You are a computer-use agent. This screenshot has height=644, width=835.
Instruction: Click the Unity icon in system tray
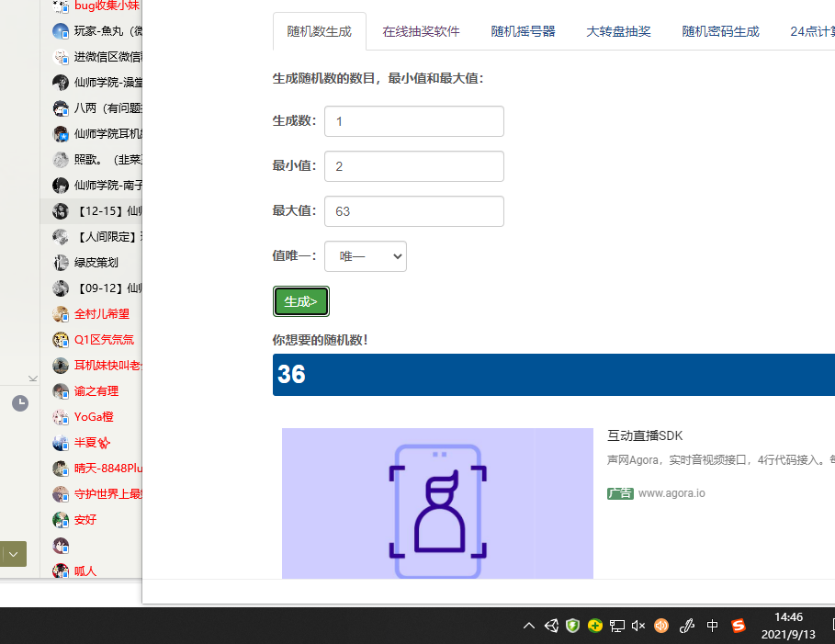551,626
